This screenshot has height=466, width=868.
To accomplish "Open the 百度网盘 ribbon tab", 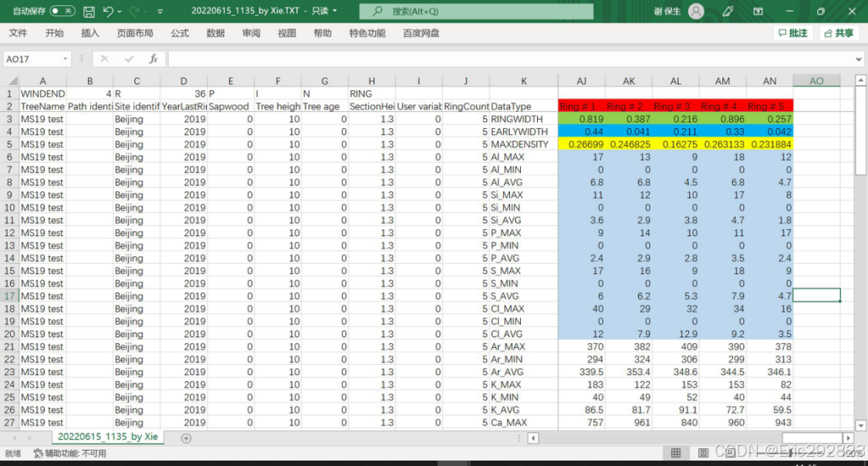I will point(421,33).
